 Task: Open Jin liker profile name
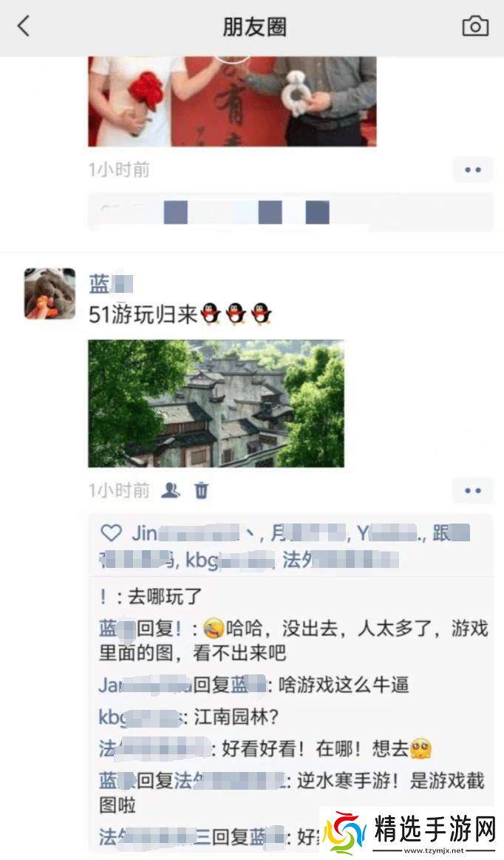[185, 533]
